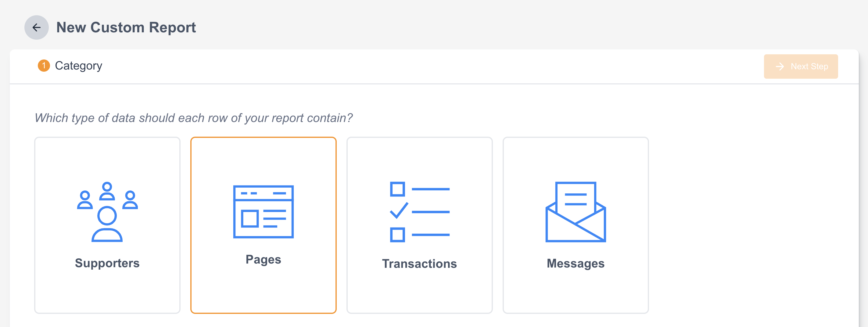Click the Pages label text
Screen dimensions: 868x327
(x=263, y=259)
